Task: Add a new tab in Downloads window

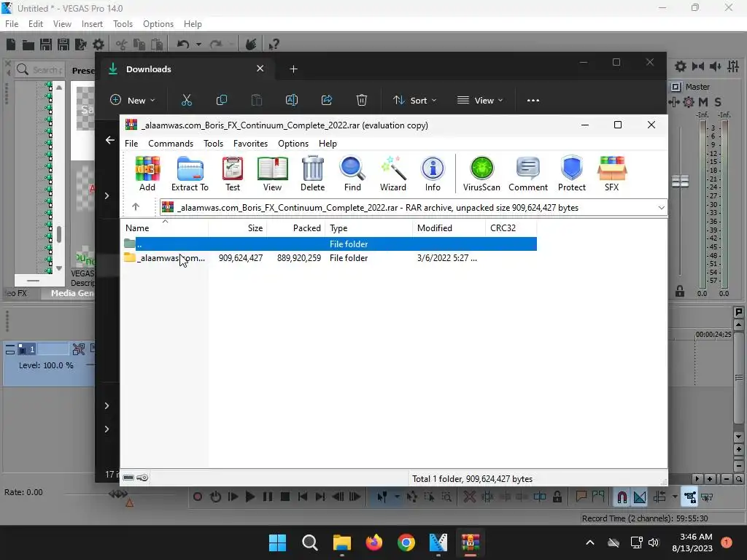Action: tap(293, 69)
